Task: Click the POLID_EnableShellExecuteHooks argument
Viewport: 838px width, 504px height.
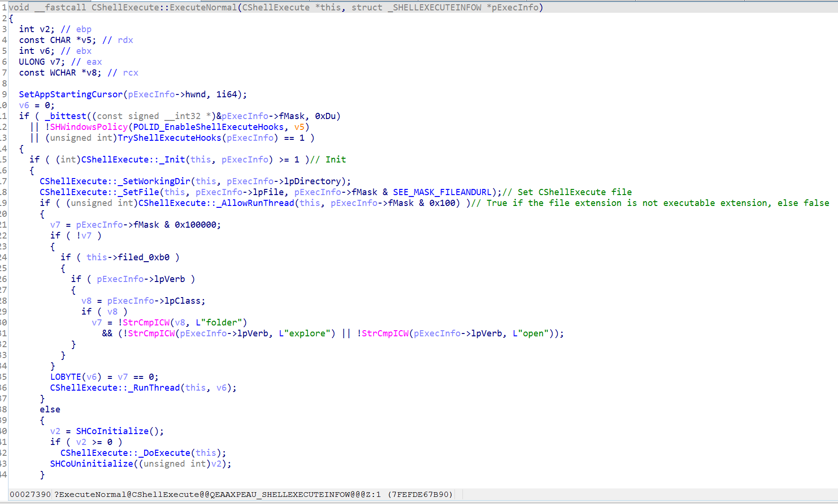Action: (x=208, y=127)
